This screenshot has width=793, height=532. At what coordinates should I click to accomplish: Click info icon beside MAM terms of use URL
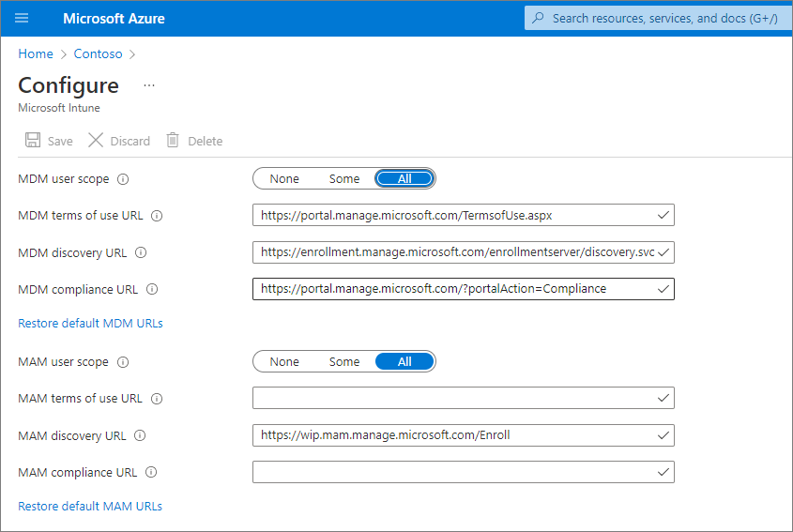(157, 399)
